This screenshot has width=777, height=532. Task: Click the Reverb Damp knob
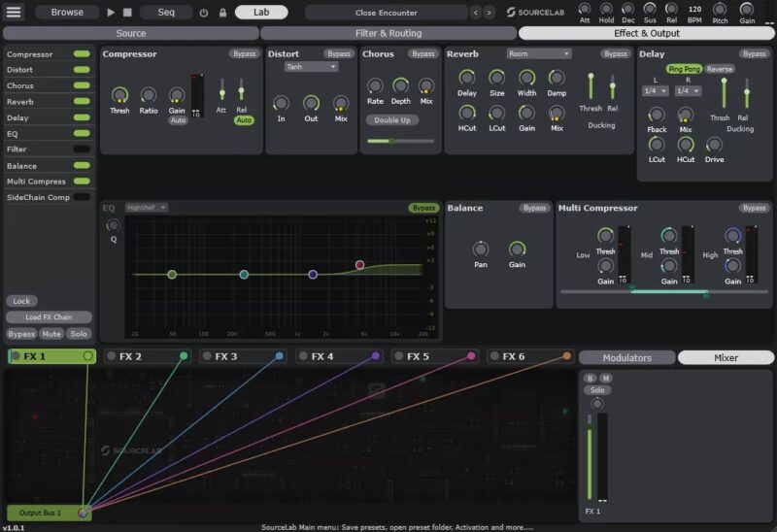pyautogui.click(x=557, y=78)
